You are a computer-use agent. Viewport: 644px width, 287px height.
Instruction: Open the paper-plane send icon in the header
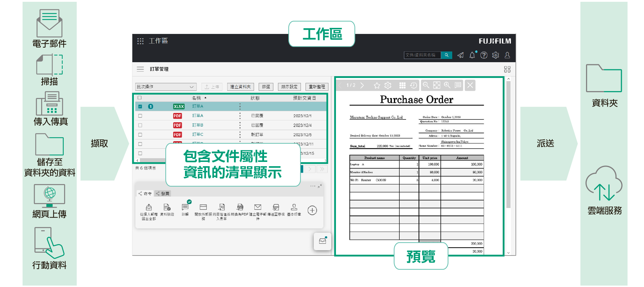tap(460, 55)
